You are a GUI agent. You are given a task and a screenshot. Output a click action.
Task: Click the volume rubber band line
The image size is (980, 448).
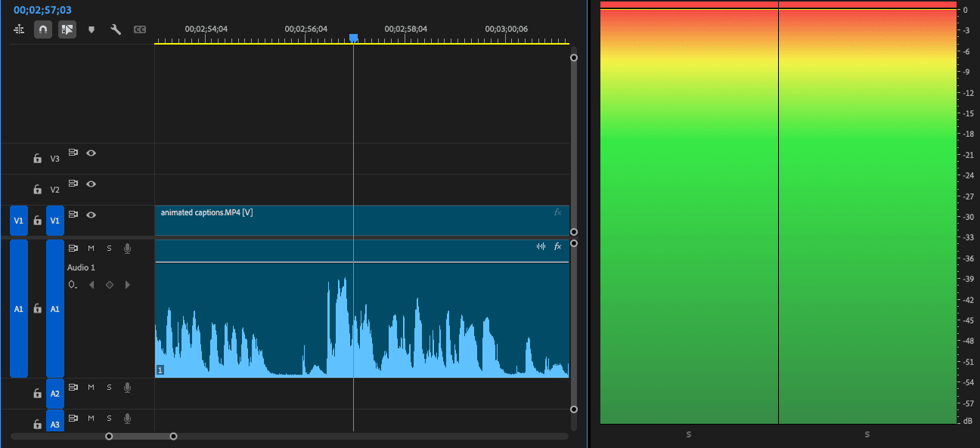point(362,262)
